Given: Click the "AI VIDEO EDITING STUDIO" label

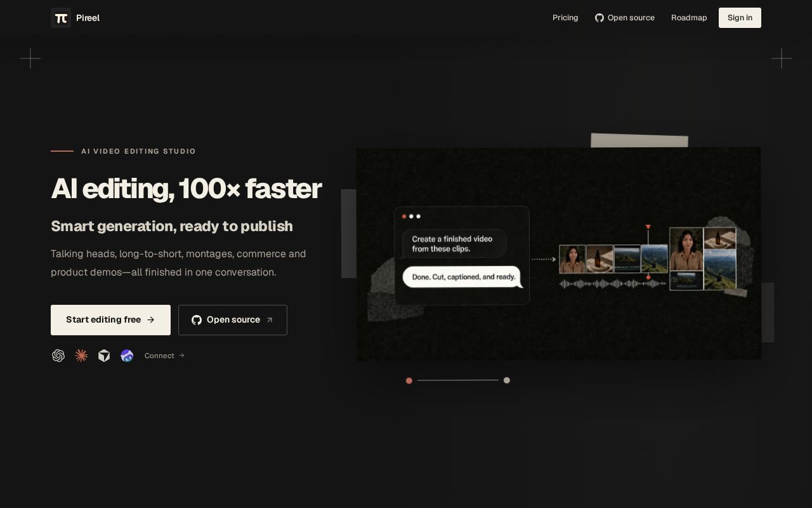Looking at the screenshot, I should (x=138, y=151).
